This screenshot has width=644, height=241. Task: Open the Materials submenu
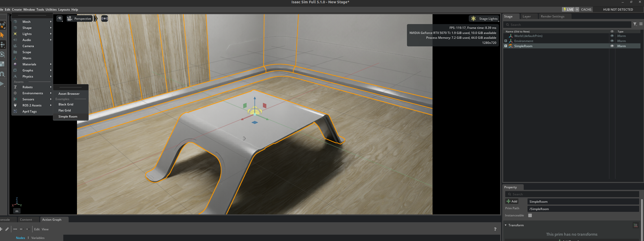(32, 64)
